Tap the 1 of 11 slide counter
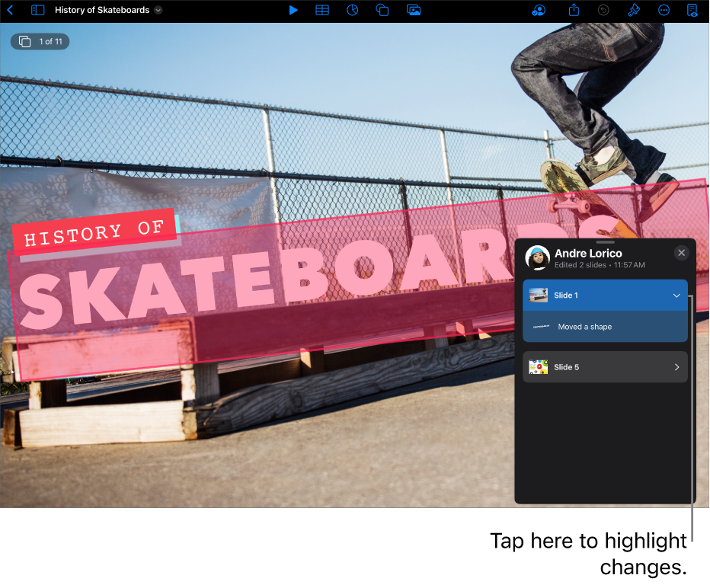The height and width of the screenshot is (588, 710). (40, 42)
